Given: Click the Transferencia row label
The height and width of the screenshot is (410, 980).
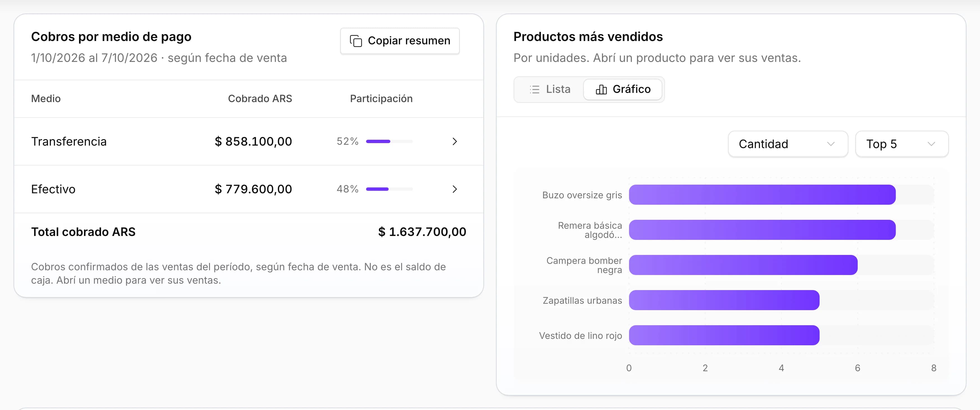Looking at the screenshot, I should pyautogui.click(x=69, y=141).
